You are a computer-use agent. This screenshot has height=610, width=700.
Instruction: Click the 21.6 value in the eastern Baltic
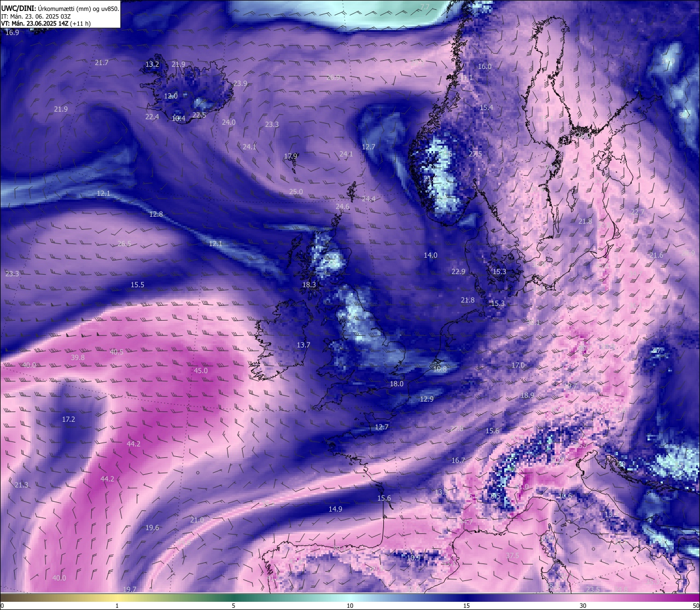point(656,255)
